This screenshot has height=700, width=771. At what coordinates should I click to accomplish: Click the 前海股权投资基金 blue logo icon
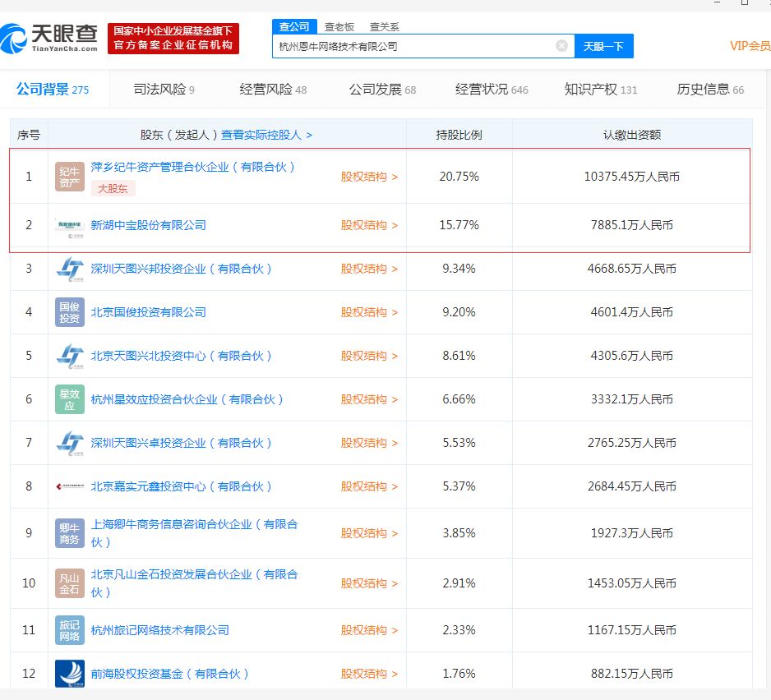click(70, 673)
